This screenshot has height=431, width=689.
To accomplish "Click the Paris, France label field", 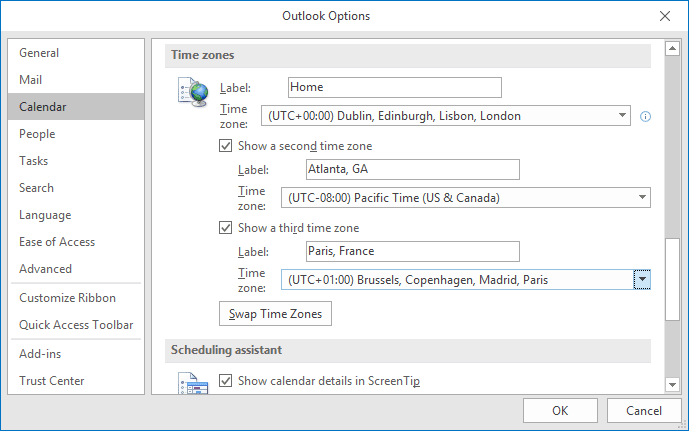I will (x=413, y=251).
